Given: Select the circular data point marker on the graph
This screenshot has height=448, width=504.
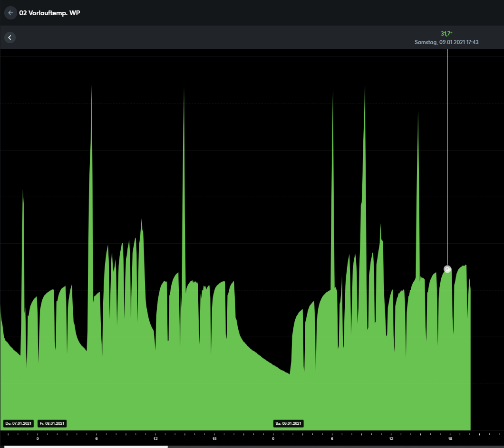Looking at the screenshot, I should tap(447, 269).
